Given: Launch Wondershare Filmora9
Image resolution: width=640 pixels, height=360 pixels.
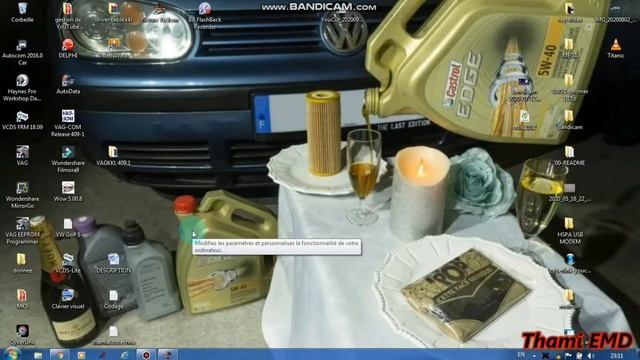Looking at the screenshot, I should (68, 159).
